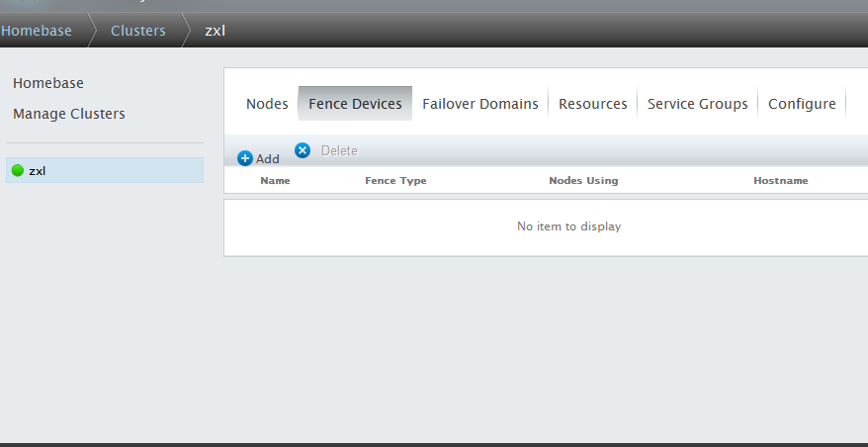Open Homebase from the left sidebar
The image size is (868, 447).
[x=48, y=83]
